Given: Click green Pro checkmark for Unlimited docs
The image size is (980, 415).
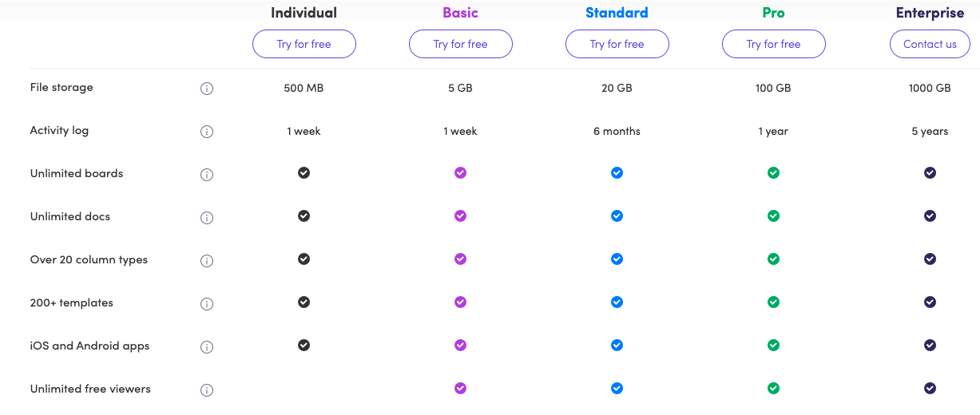Looking at the screenshot, I should 773,215.
